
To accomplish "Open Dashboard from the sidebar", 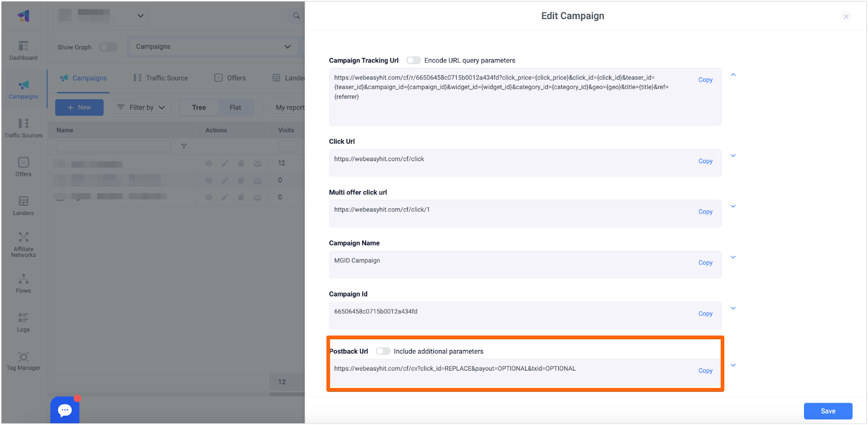I will click(x=23, y=50).
